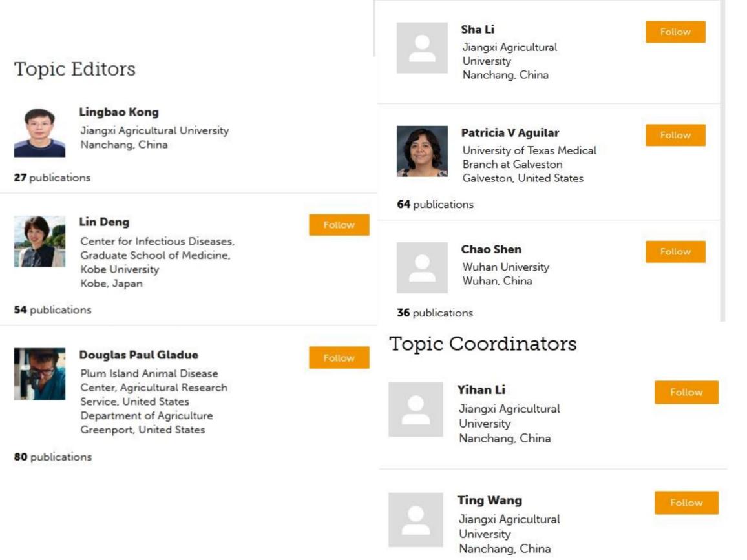Open the Lingbao Kong name link
The width and height of the screenshot is (747, 560).
click(x=119, y=112)
